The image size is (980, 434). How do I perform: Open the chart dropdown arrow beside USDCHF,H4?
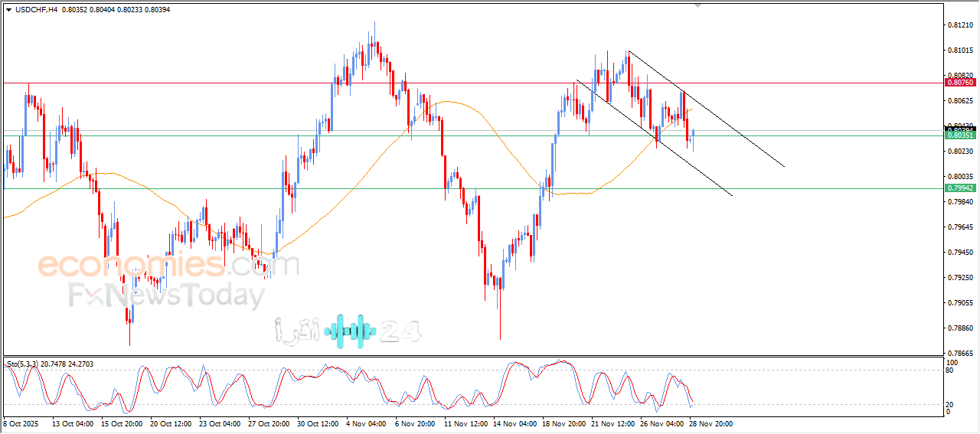(8, 9)
